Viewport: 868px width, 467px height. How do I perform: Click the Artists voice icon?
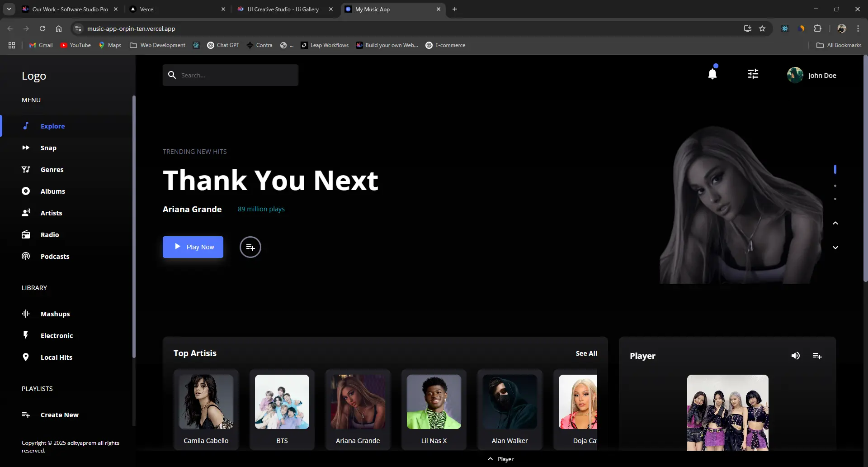(x=26, y=213)
